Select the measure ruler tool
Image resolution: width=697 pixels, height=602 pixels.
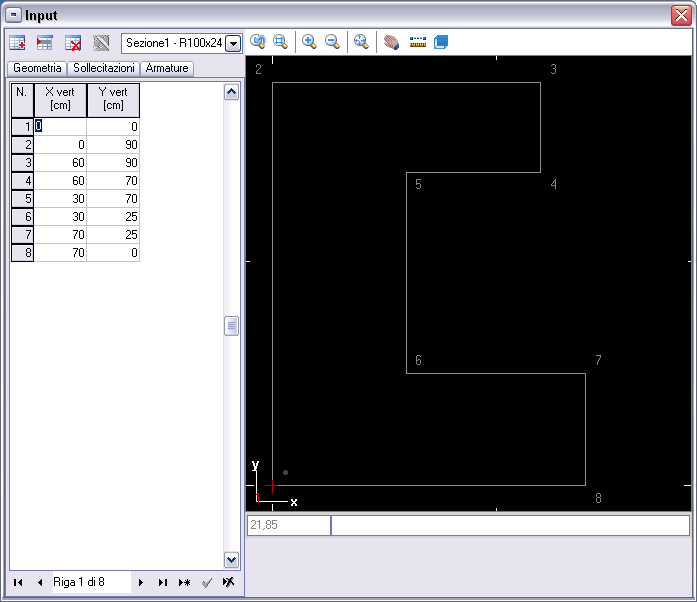coord(418,42)
